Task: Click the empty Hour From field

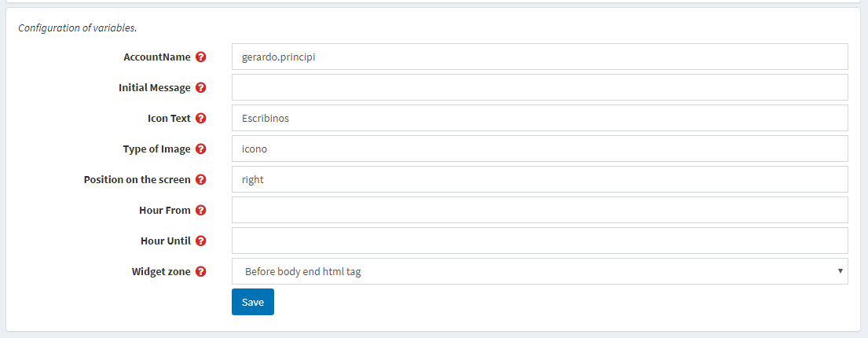Action: [x=540, y=210]
